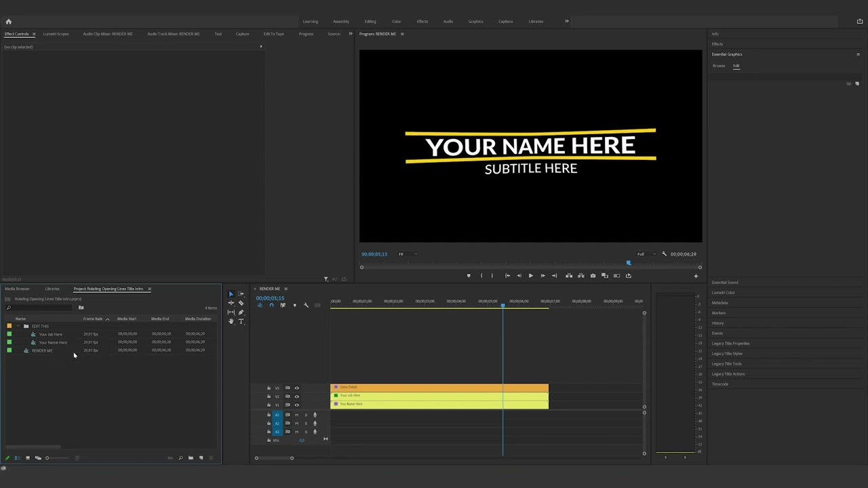This screenshot has height=488, width=868.
Task: Play the program monitor sequence
Action: [530, 276]
